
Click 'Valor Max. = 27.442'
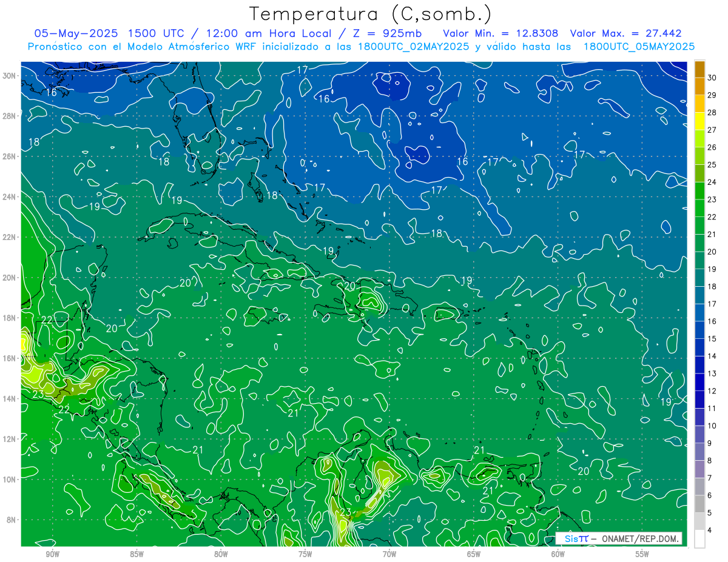625,33
